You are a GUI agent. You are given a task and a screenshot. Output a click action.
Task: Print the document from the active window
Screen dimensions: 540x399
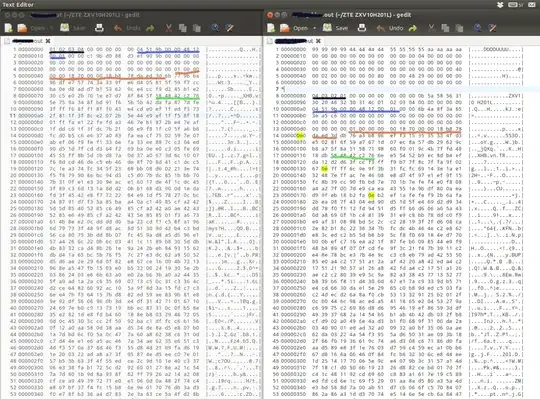pos(362,28)
